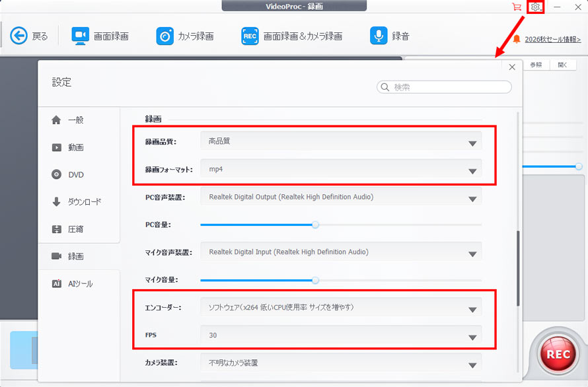Select the camera recording (カメラ録画) icon
This screenshot has height=387, width=588.
pos(165,36)
